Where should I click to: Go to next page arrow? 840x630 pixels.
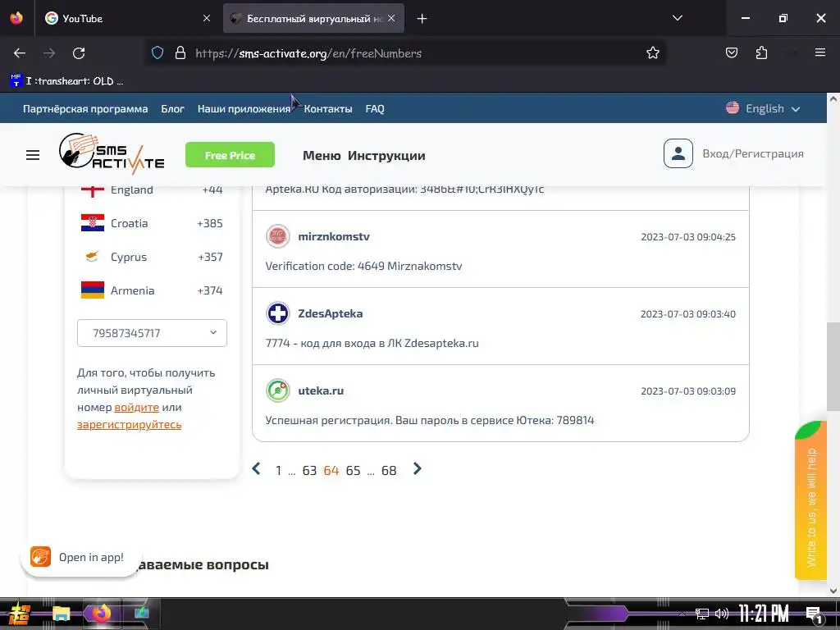click(418, 468)
